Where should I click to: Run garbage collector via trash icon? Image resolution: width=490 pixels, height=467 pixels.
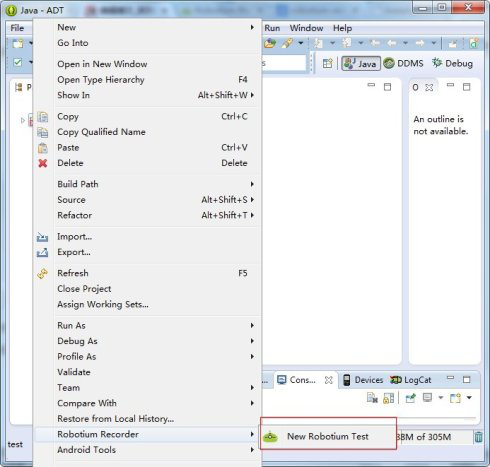[478, 437]
